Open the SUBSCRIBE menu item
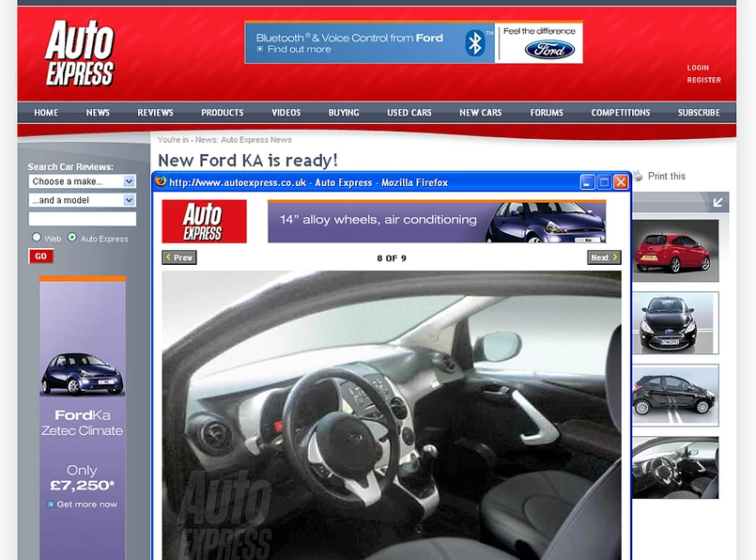This screenshot has width=756, height=560. pyautogui.click(x=699, y=113)
